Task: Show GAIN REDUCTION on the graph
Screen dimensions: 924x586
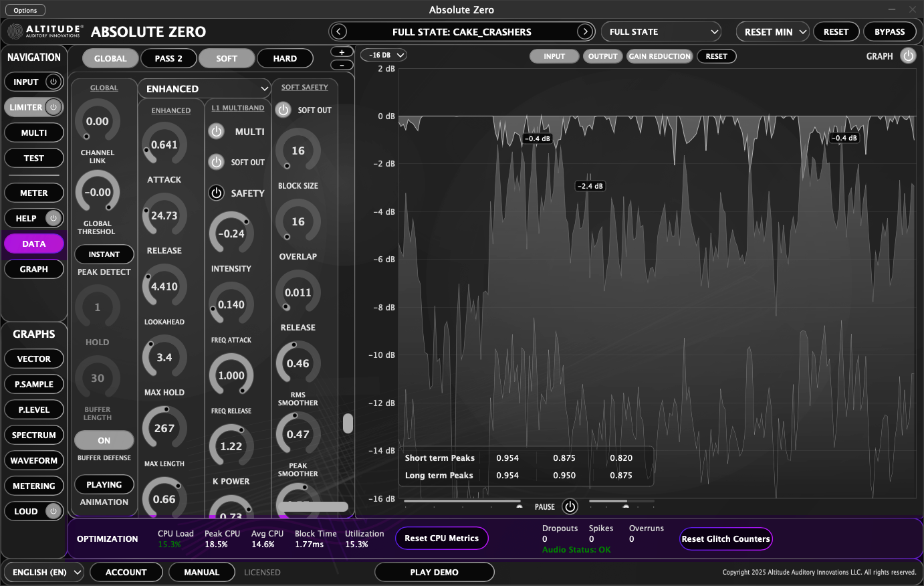Action: 659,56
